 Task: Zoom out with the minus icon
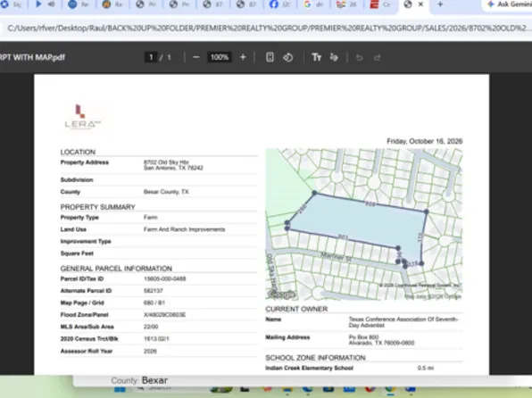coord(196,57)
